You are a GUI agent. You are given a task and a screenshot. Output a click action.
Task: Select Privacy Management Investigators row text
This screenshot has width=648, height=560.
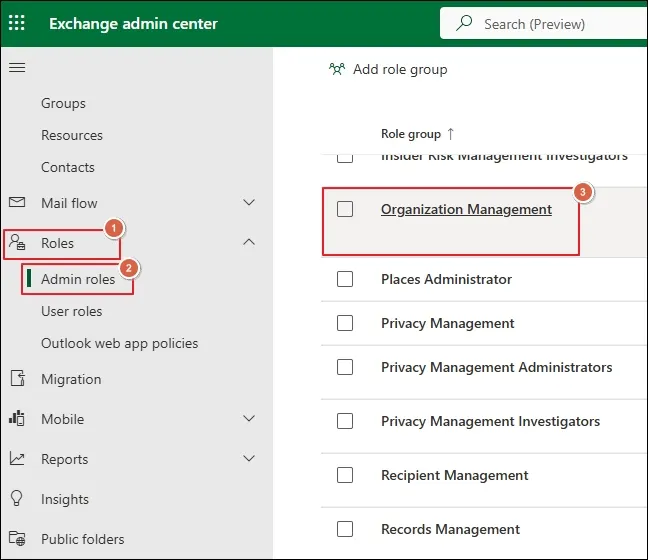point(490,421)
